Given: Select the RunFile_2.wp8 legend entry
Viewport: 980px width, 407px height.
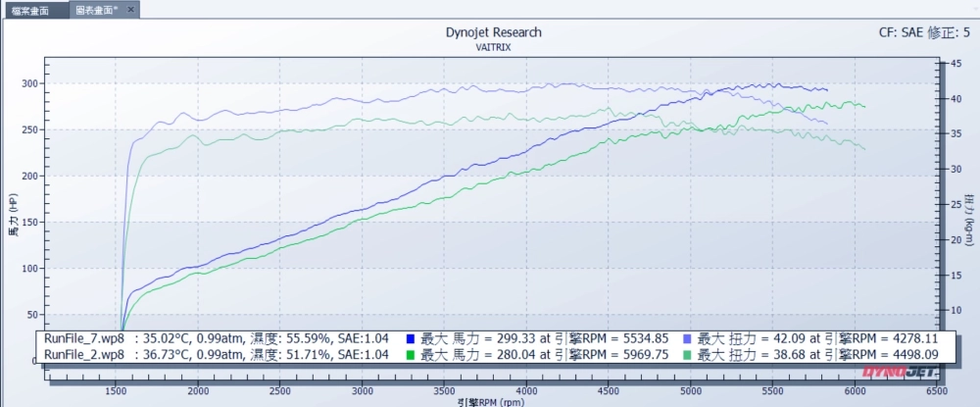Looking at the screenshot, I should (x=84, y=354).
